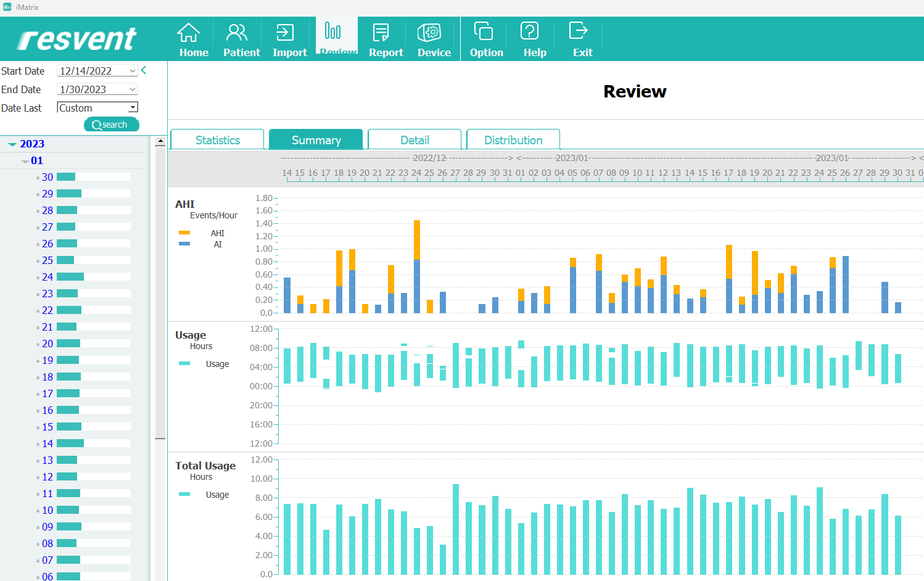
Task: Click the date tree scrollbar up arrow
Action: click(x=160, y=141)
